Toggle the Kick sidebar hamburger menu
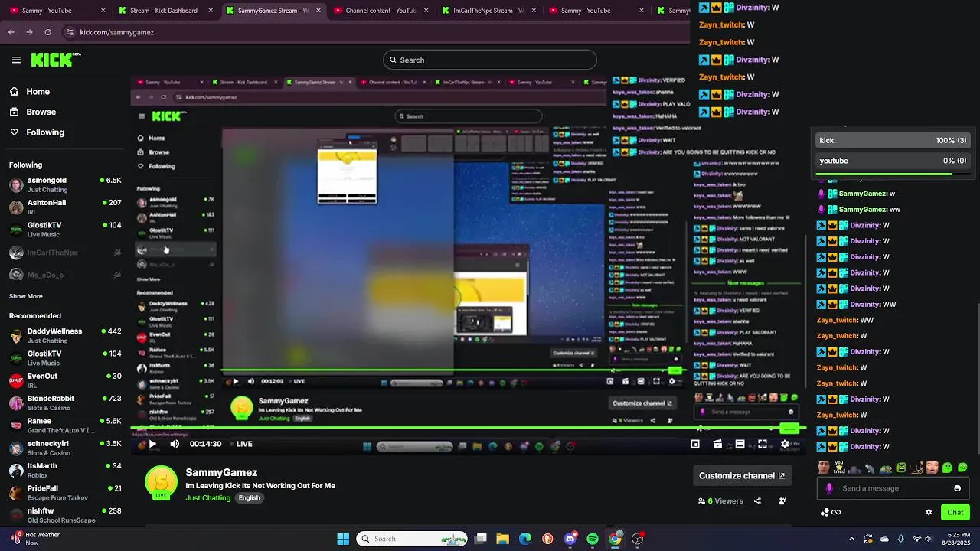 [16, 60]
